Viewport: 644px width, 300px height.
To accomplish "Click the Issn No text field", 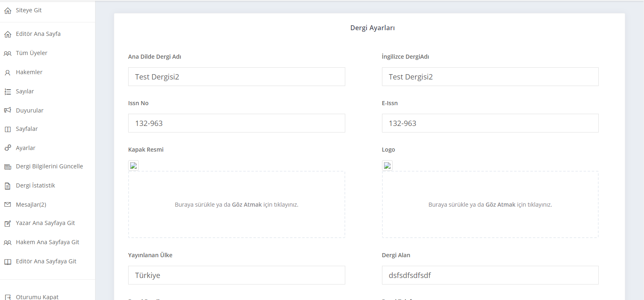I will tap(236, 123).
